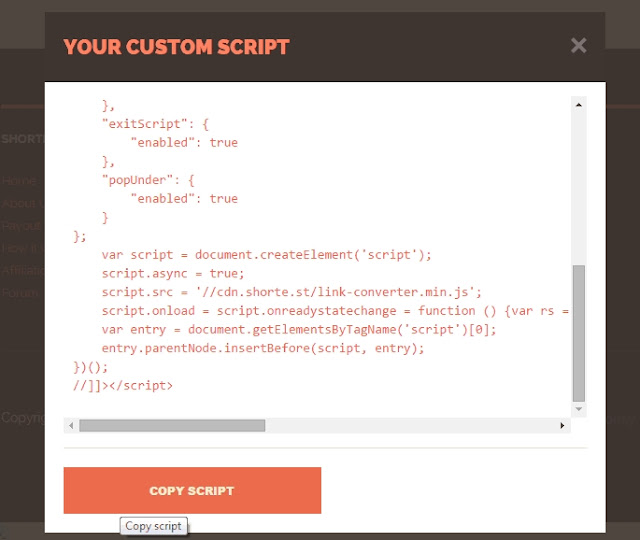This screenshot has width=640, height=540.
Task: Click the dimmed Forum link behind dialog
Action: click(21, 293)
